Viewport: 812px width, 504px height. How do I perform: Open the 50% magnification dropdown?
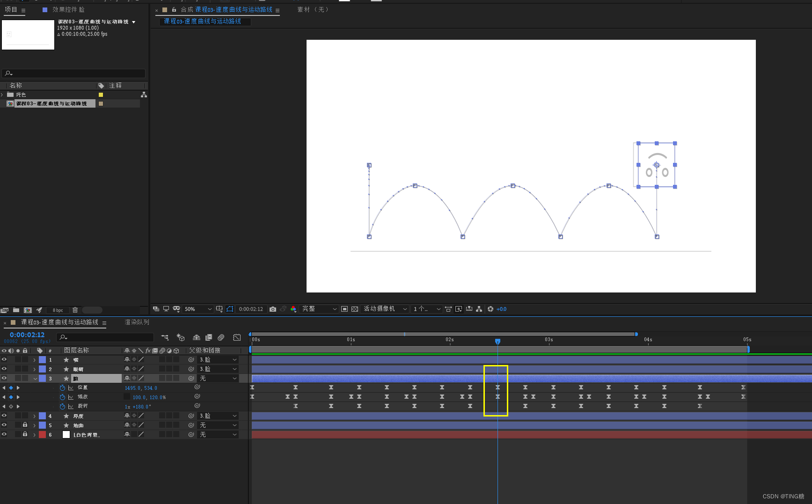pos(198,309)
